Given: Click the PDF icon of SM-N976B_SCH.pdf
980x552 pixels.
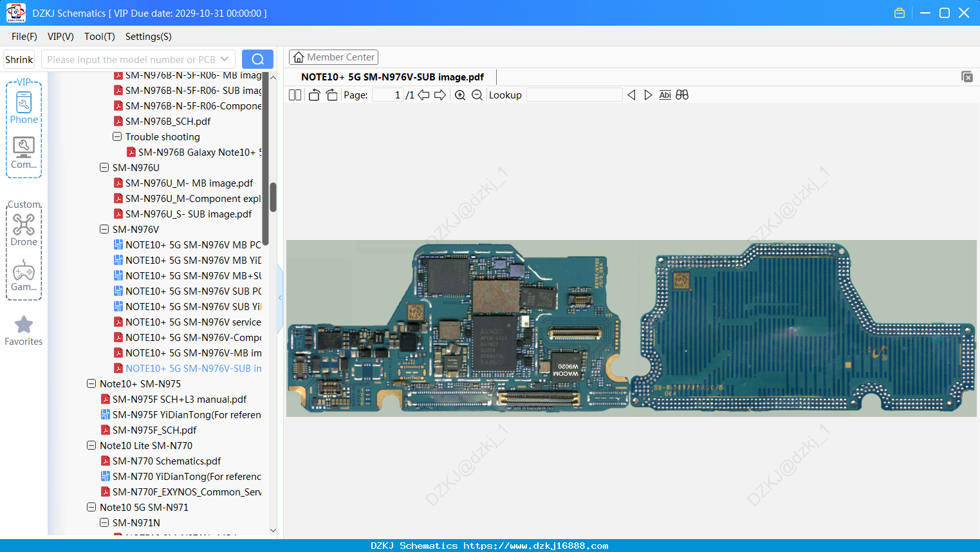Looking at the screenshot, I should (x=118, y=122).
